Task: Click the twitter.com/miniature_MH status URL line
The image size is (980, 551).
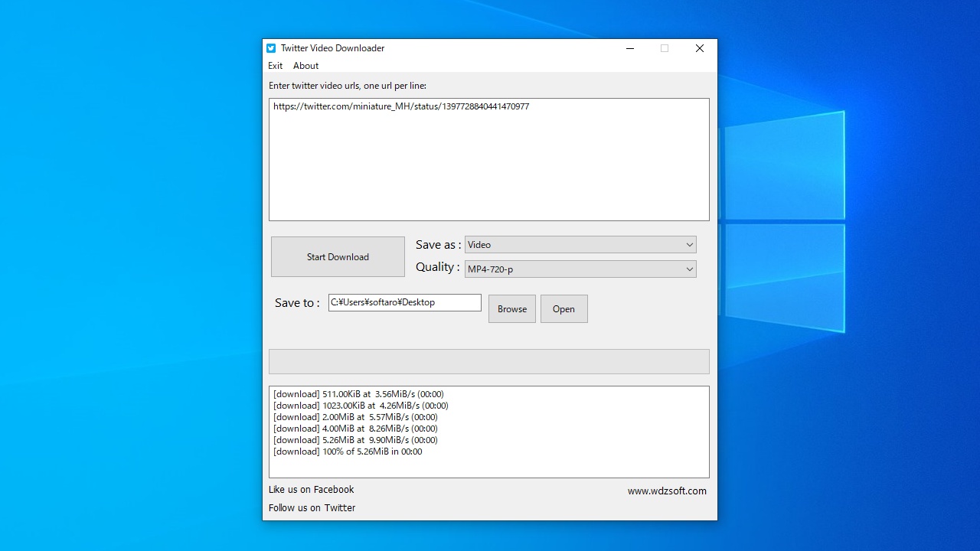Action: 401,106
